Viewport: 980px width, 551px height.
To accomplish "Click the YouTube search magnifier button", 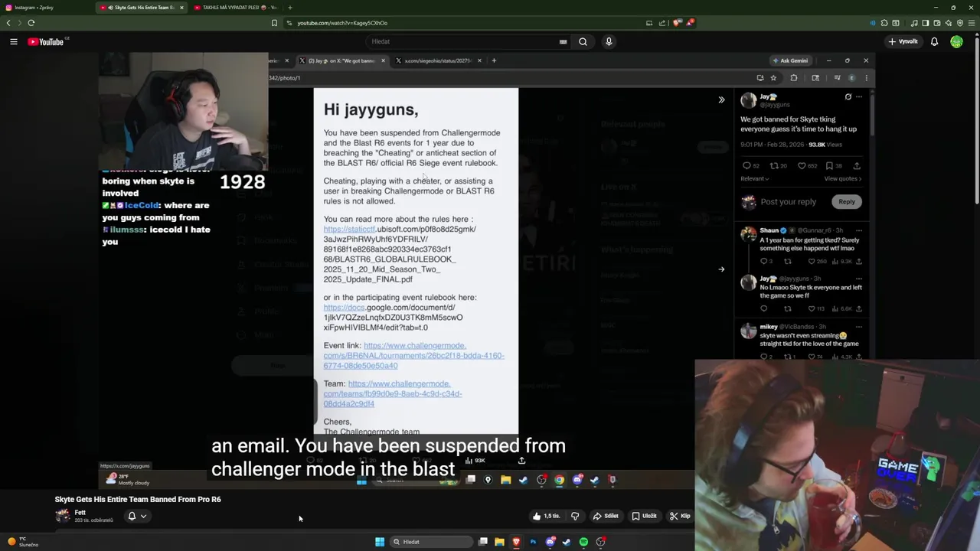I will pos(583,41).
